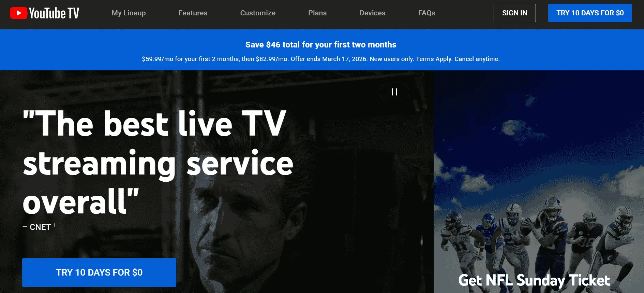Click the Save $46 total promo headline
644x293 pixels.
coord(321,45)
